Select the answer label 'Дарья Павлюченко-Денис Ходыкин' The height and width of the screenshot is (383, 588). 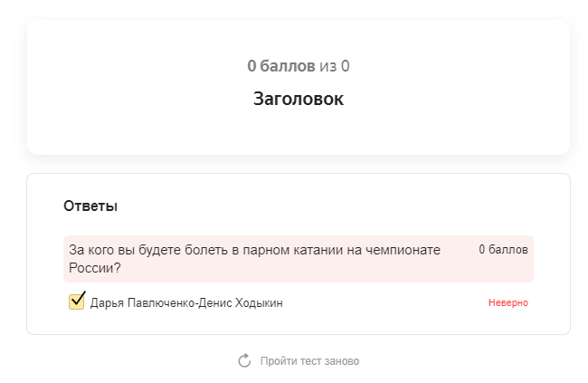(x=186, y=303)
